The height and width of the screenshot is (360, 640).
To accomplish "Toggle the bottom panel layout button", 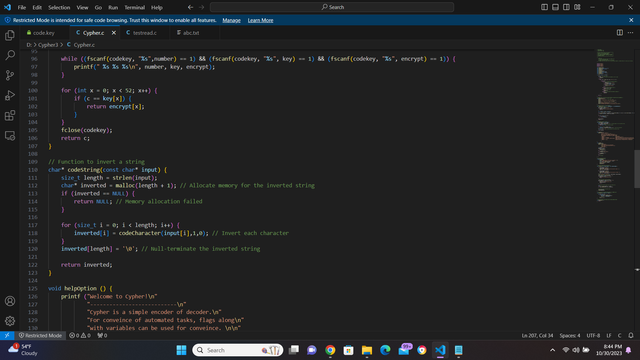I will pos(556,7).
